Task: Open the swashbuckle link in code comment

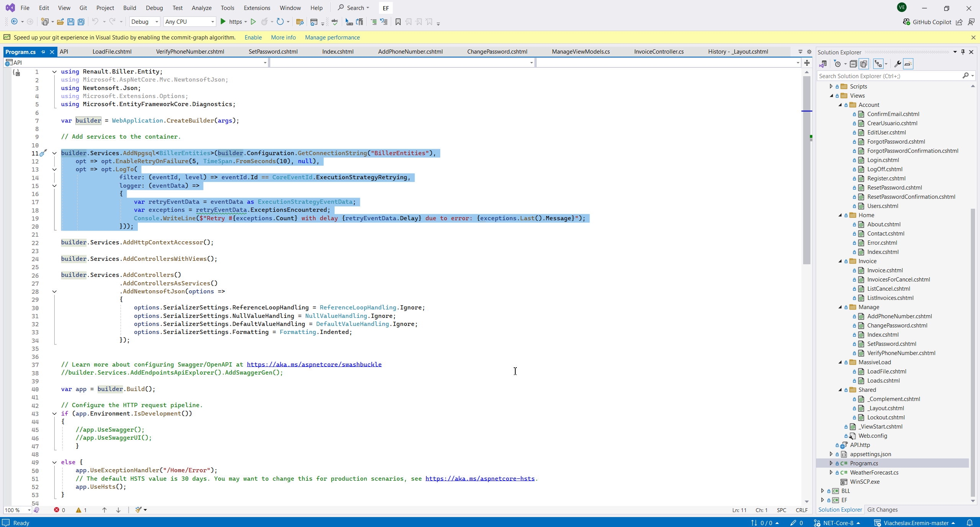Action: (314, 364)
